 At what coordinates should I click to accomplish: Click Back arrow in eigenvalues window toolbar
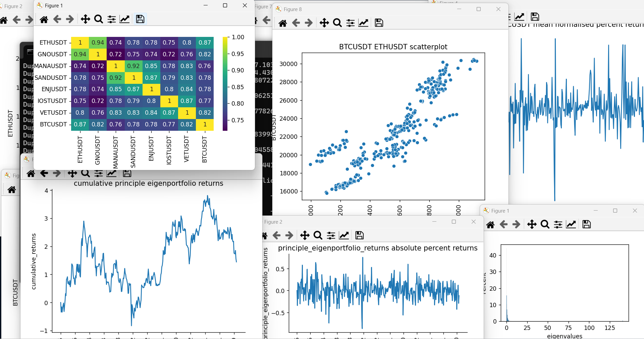pyautogui.click(x=504, y=224)
